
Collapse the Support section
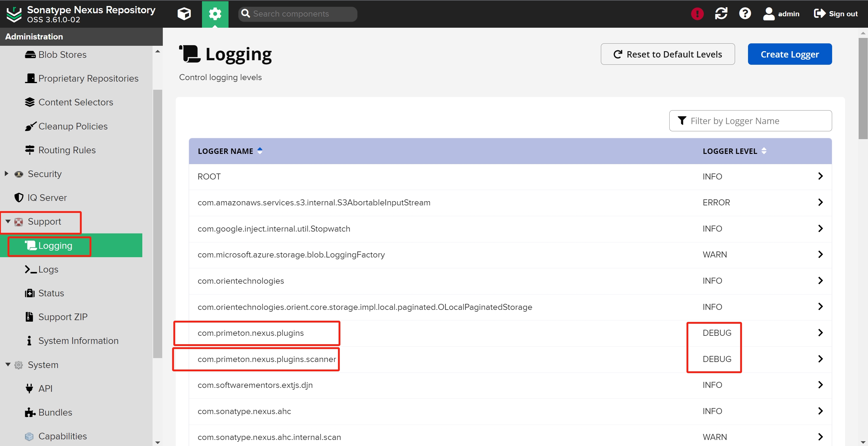click(8, 221)
